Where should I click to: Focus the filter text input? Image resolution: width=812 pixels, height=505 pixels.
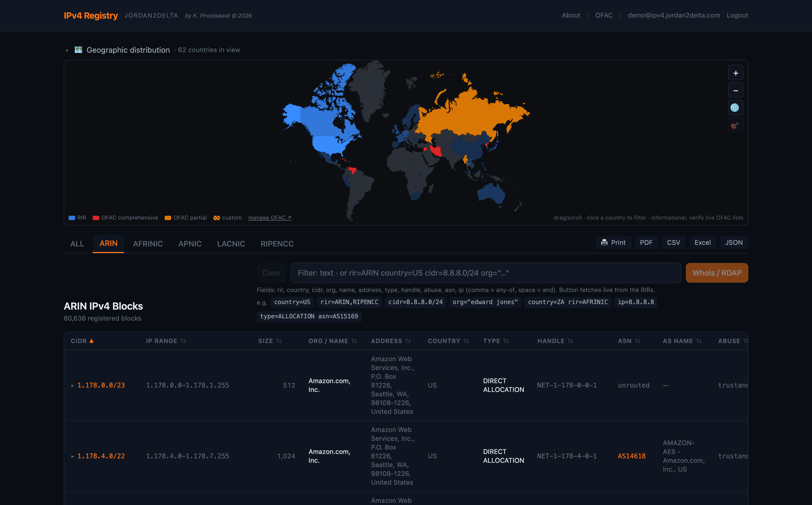(x=486, y=273)
